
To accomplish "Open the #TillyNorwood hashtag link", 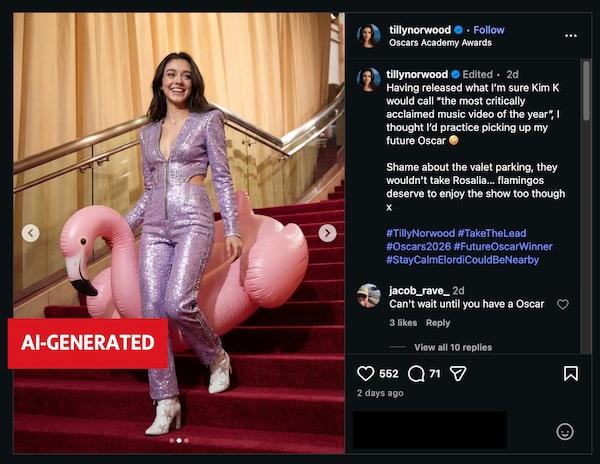I will [x=419, y=233].
